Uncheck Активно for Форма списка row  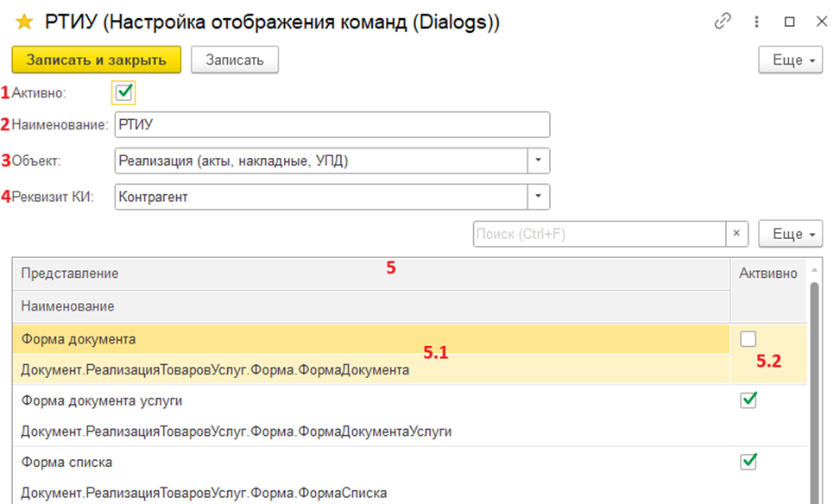(x=748, y=462)
